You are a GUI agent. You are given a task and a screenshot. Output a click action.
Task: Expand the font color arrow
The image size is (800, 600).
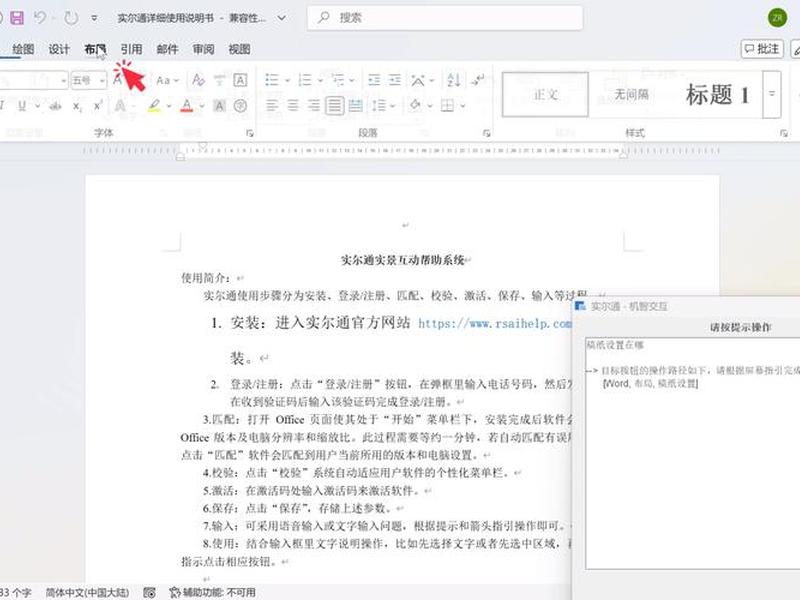202,106
